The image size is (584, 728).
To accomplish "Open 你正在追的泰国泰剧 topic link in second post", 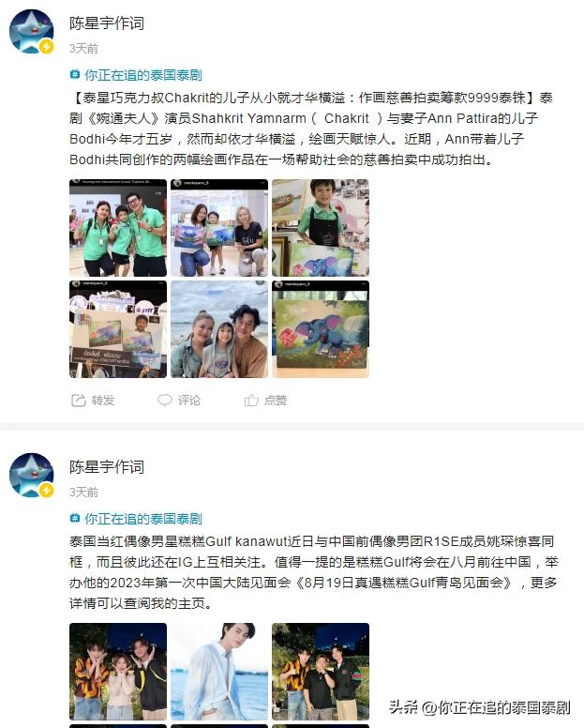I will point(143,519).
